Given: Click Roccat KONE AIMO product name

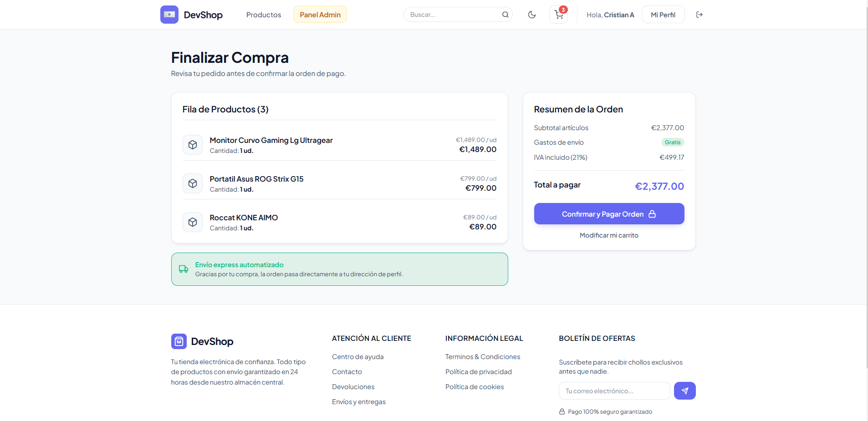Looking at the screenshot, I should tap(244, 218).
